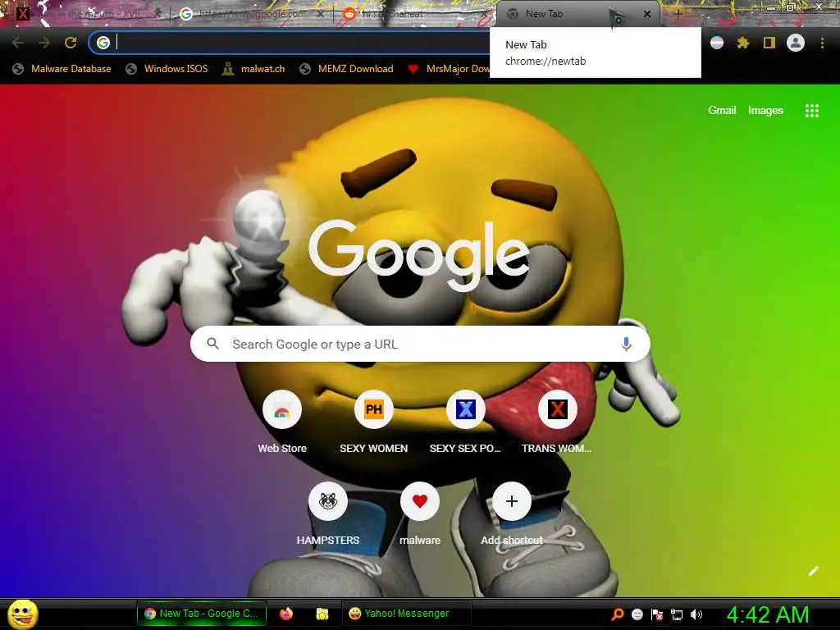Viewport: 840px width, 630px height.
Task: Close the Reddit tab
Action: [485, 15]
